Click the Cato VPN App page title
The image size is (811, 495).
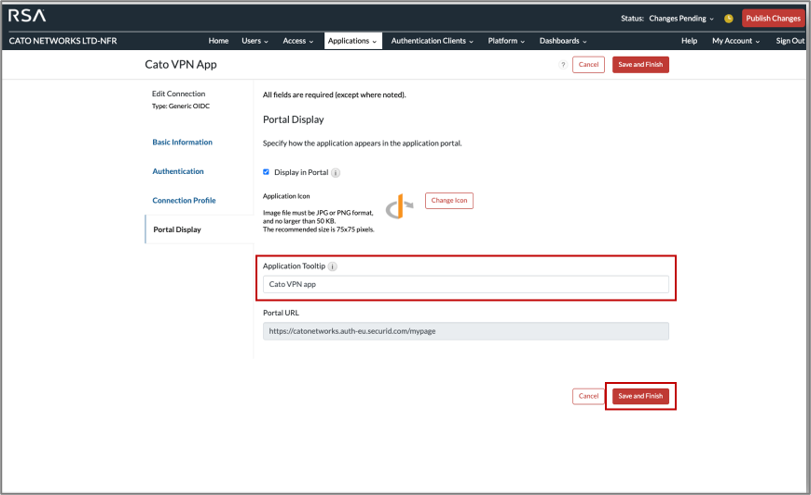[181, 65]
